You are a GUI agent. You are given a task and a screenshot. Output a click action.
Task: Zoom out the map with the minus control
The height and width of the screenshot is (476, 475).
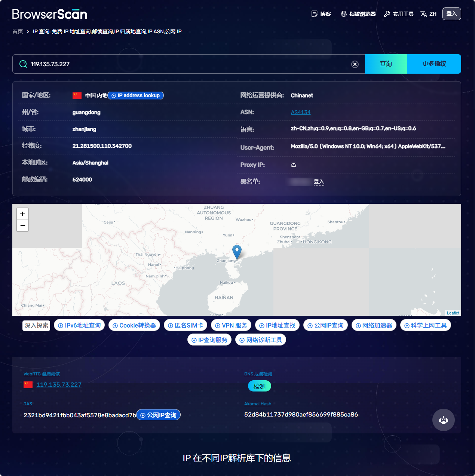[22, 225]
